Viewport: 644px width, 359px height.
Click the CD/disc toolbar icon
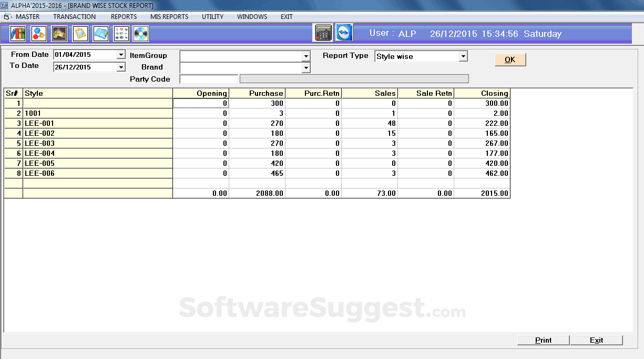coord(141,33)
